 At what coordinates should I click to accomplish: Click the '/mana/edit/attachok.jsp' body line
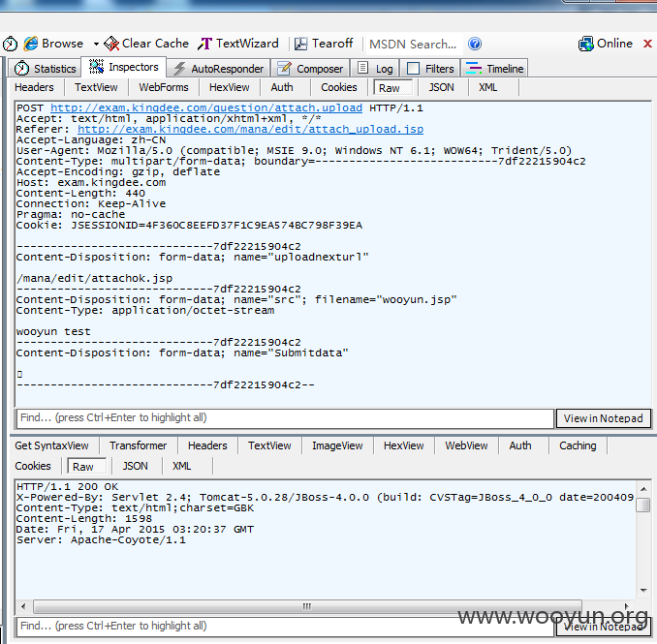[x=94, y=279]
